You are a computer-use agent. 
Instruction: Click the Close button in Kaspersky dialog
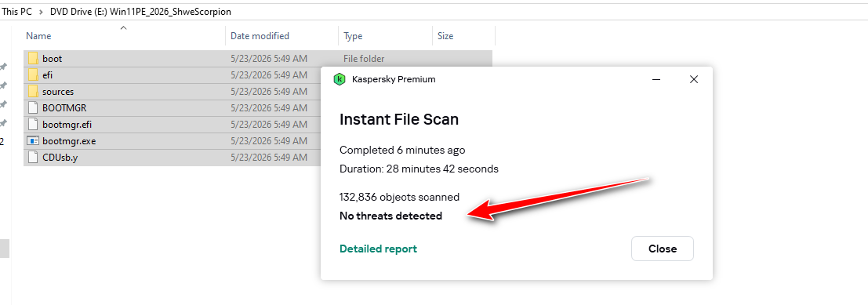[x=662, y=249]
